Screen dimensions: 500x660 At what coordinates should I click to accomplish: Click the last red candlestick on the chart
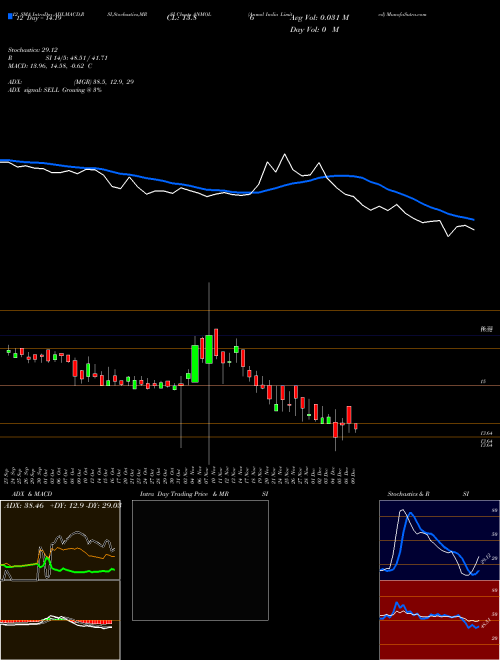(x=356, y=426)
